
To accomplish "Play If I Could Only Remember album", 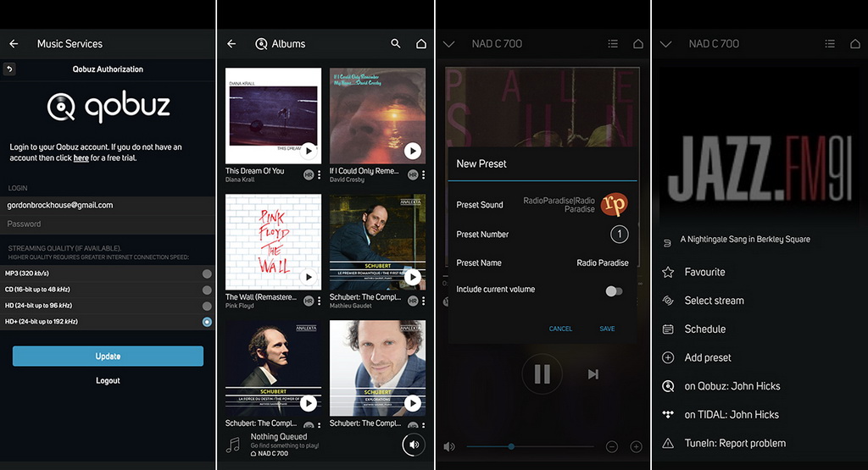I will tap(413, 151).
